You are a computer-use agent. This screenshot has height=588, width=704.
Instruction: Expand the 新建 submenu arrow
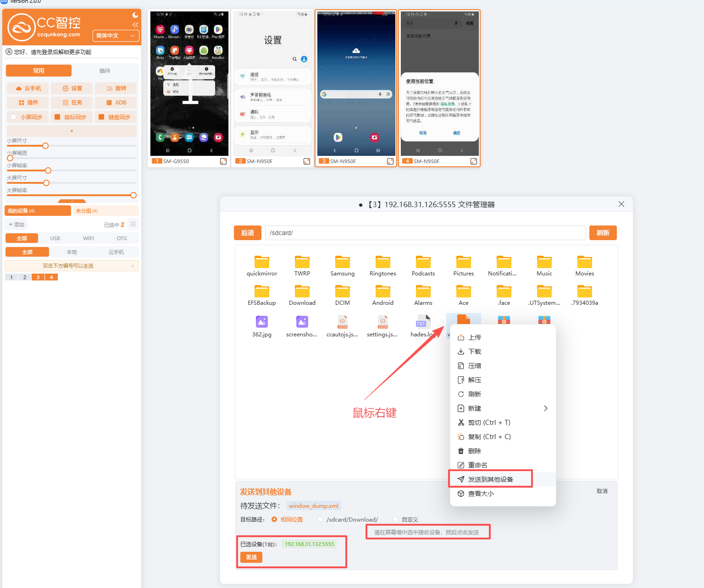(x=545, y=408)
